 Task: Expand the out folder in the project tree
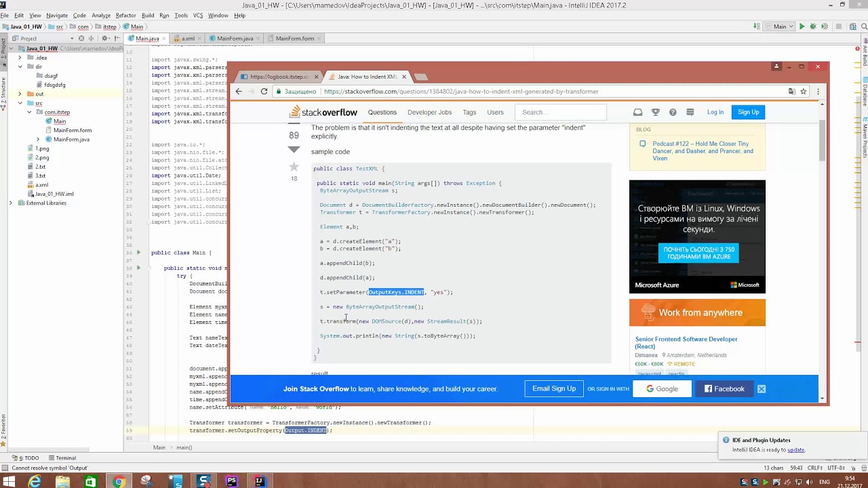pyautogui.click(x=20, y=94)
